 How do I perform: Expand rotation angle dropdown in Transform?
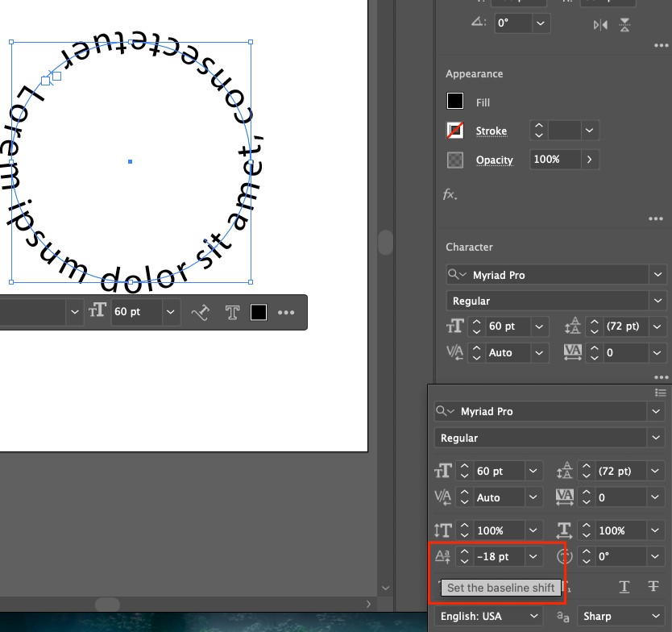(541, 23)
